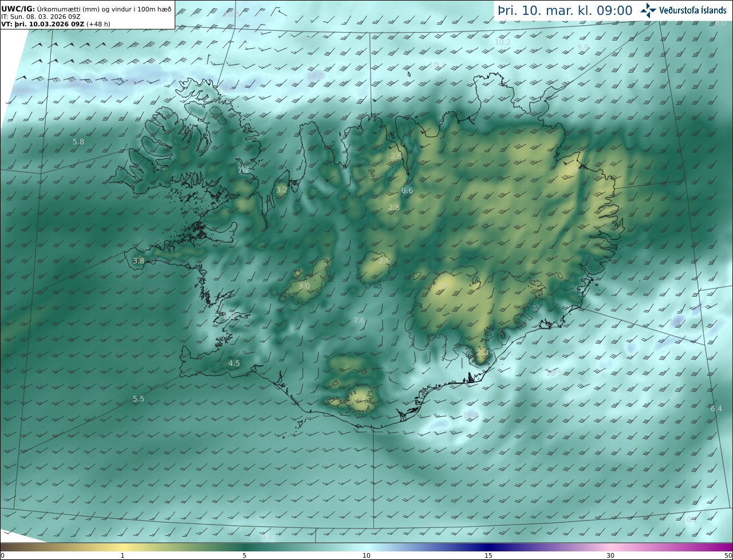733x560 pixels.
Task: Click the colorbar tick labeled 15
Action: tap(488, 555)
